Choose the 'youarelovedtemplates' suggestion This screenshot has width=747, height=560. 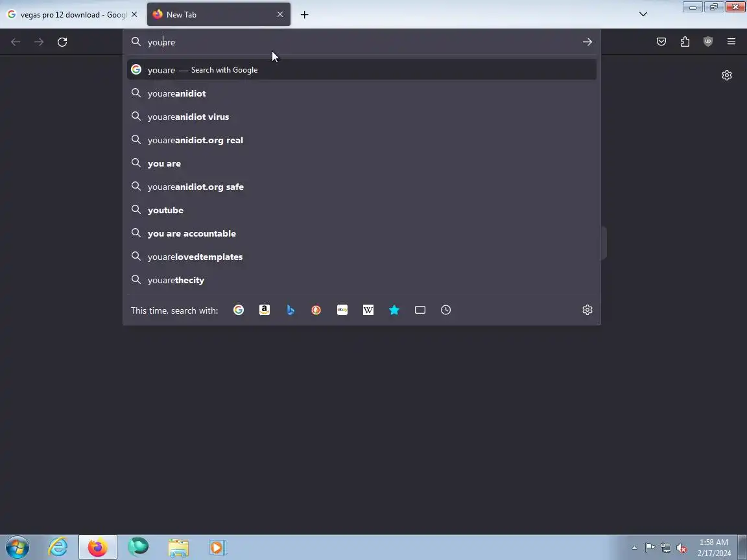pos(362,257)
